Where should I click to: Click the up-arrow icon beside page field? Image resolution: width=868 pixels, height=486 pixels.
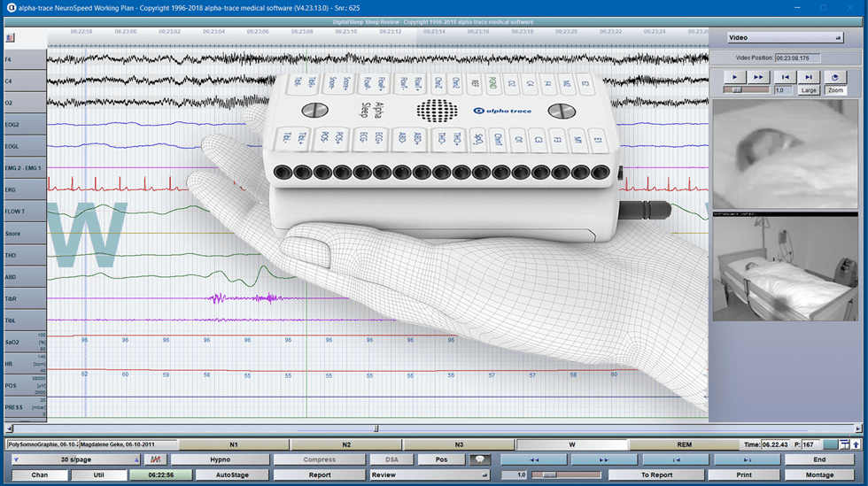[856, 444]
